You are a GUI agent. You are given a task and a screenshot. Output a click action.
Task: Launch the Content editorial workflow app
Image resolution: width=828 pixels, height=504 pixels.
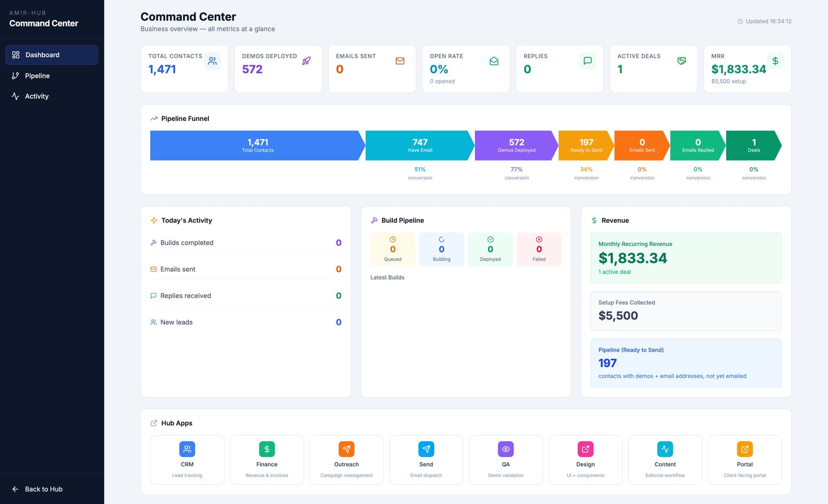[x=665, y=449]
